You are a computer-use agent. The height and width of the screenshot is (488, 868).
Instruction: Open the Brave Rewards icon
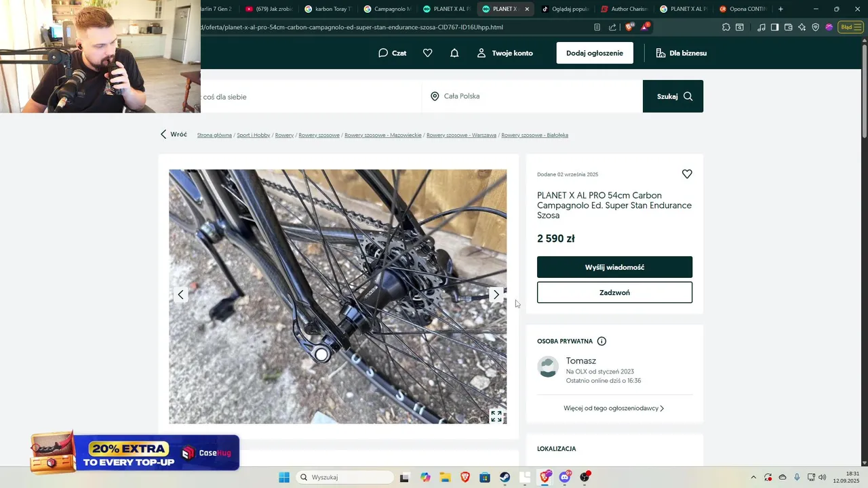pyautogui.click(x=645, y=26)
